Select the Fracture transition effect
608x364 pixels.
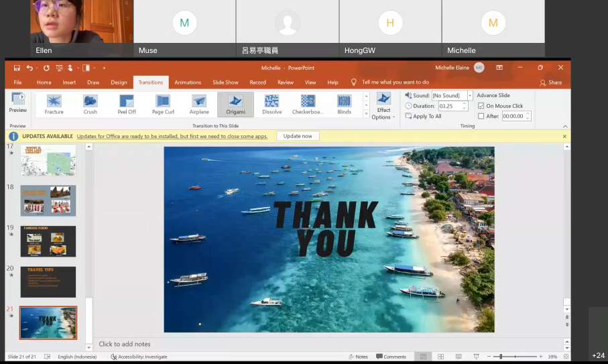pos(54,105)
